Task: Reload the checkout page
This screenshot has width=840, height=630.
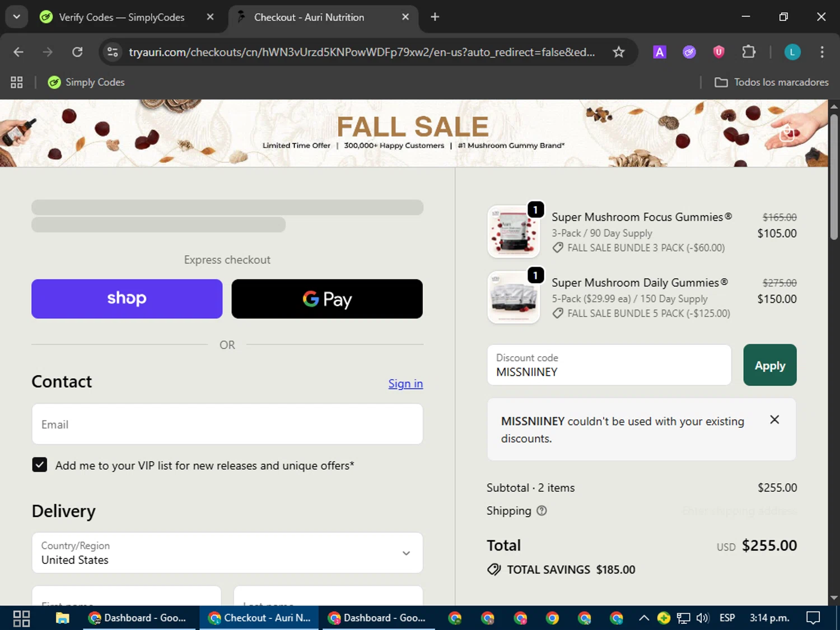Action: (77, 52)
